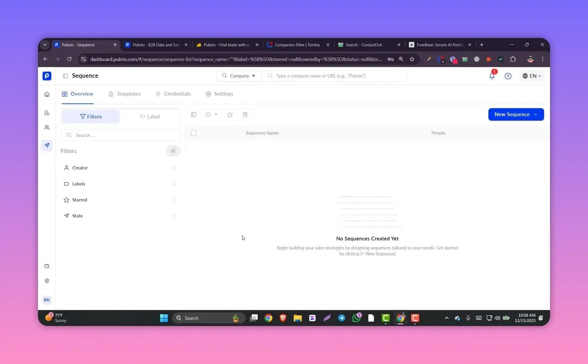Click the star icon in sequence toolbar
588x364 pixels.
(x=230, y=115)
